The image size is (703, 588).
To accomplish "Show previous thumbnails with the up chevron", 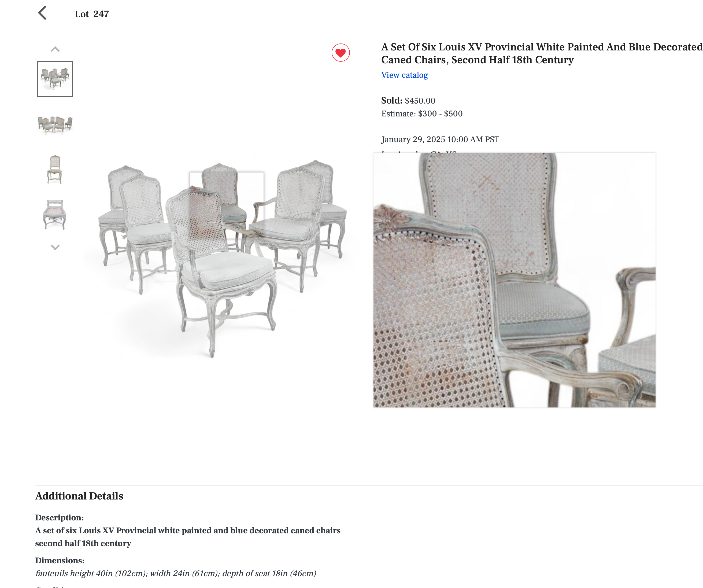I will point(55,49).
